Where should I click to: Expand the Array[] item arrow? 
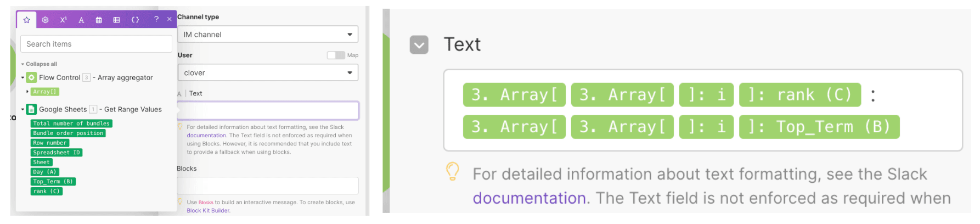click(27, 92)
